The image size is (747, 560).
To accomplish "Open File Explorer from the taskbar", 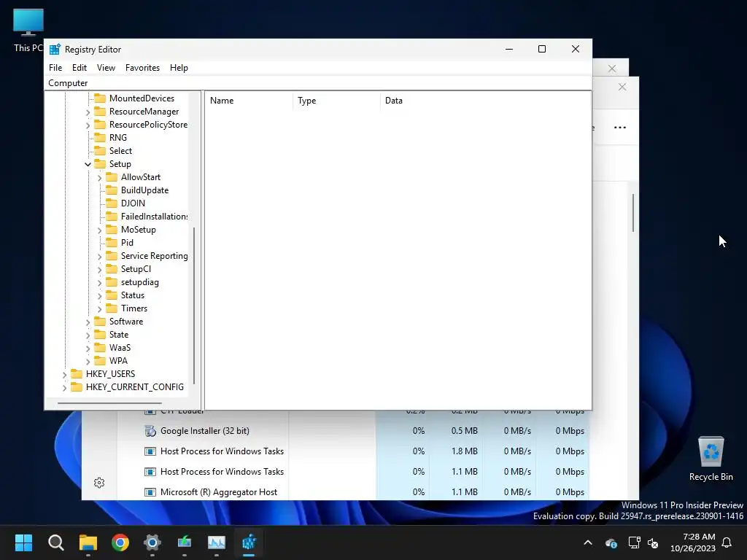I will click(x=88, y=542).
